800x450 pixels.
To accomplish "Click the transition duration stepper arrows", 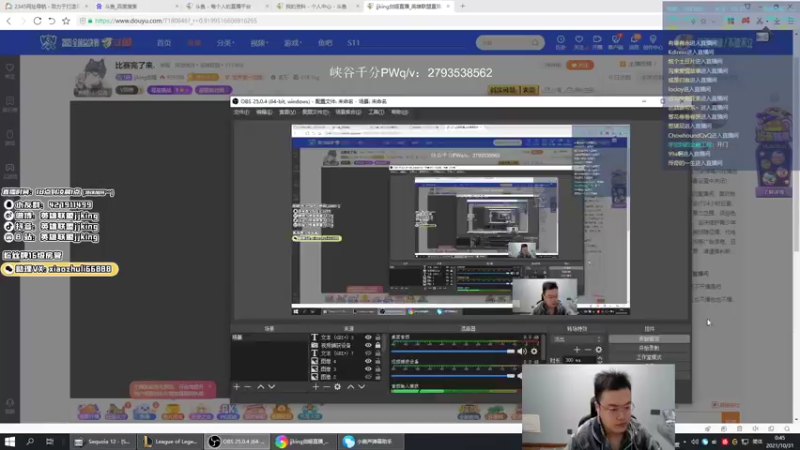I will 599,360.
